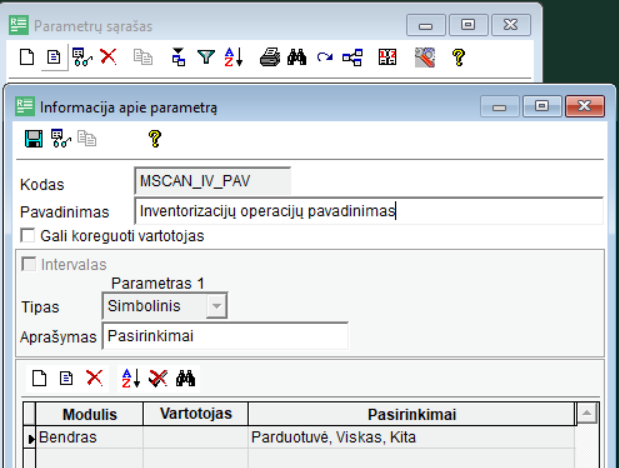Click Copy icon in Parametrų sąrašas toolbar

143,57
